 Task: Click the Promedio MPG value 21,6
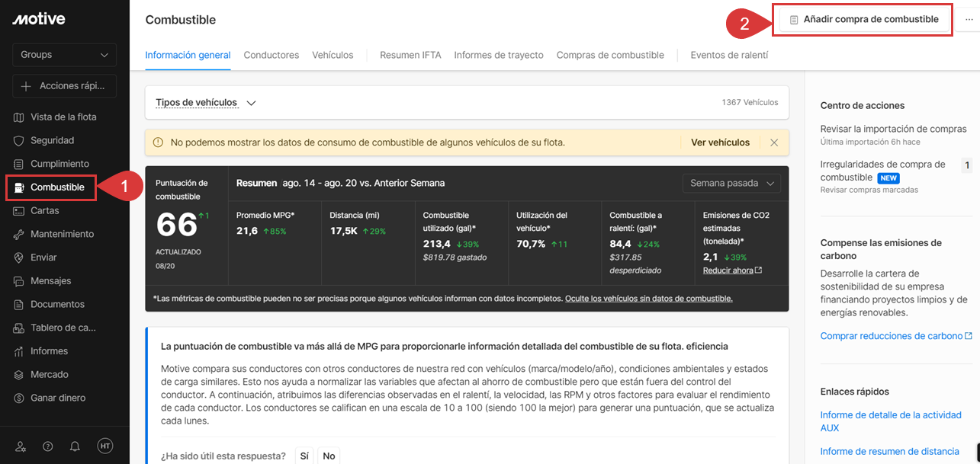click(247, 231)
